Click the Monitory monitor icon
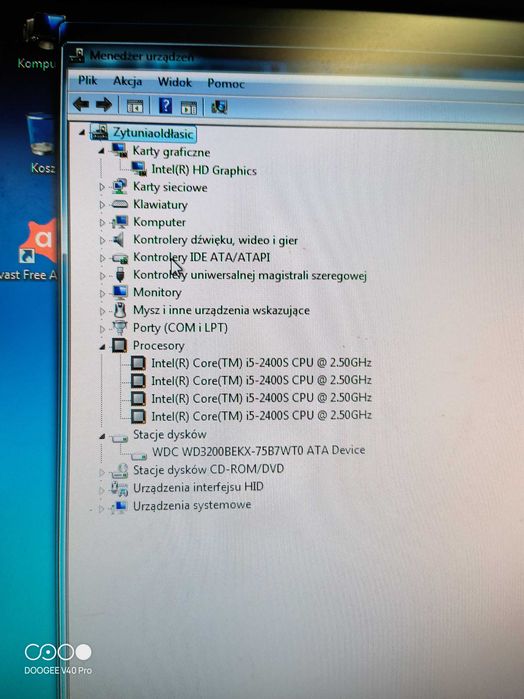524x699 pixels. pyautogui.click(x=120, y=292)
